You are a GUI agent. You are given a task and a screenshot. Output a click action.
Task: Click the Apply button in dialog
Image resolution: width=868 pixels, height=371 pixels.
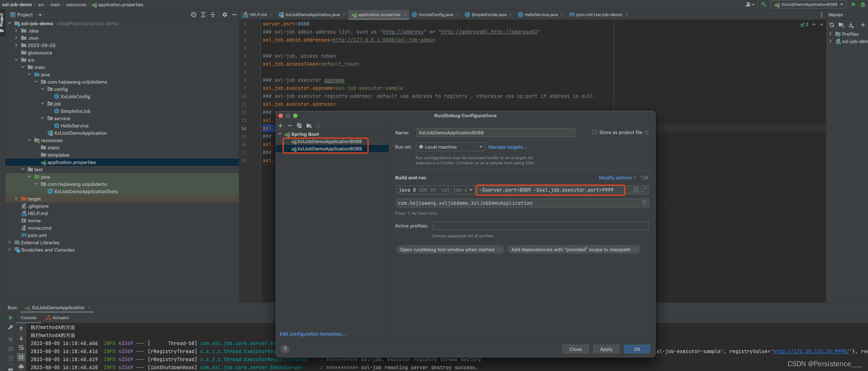pyautogui.click(x=606, y=349)
